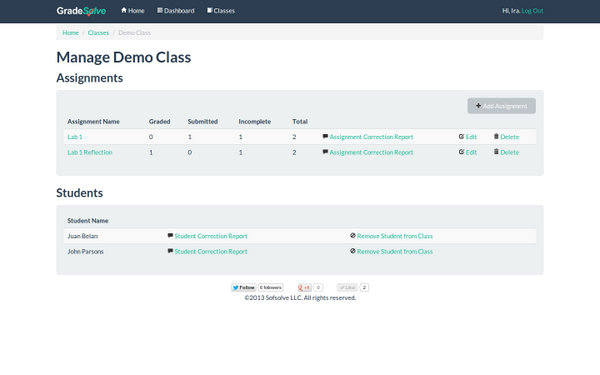Click the Dashboard grid icon
The width and height of the screenshot is (600, 375).
tap(160, 10)
